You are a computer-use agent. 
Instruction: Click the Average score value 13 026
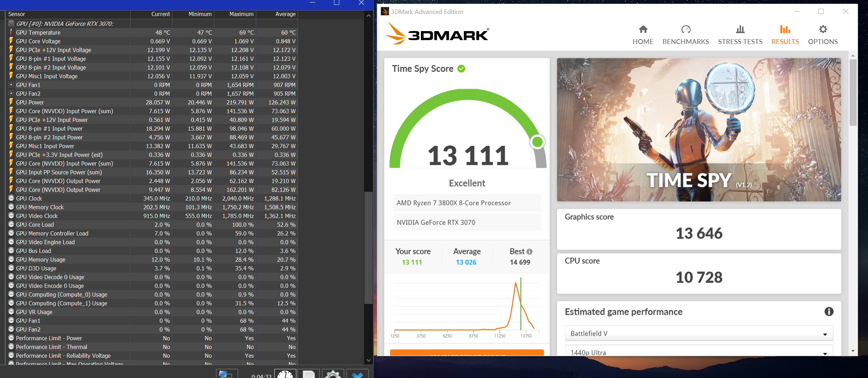[x=466, y=262]
